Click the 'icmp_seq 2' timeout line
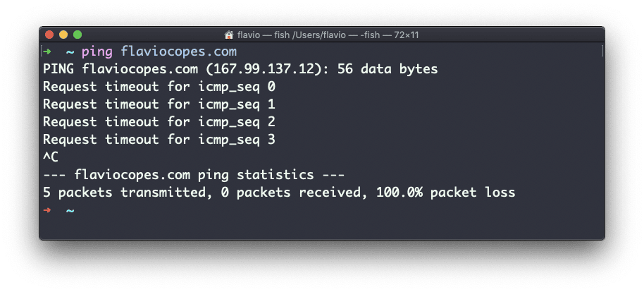This screenshot has height=292, width=644. (x=159, y=122)
